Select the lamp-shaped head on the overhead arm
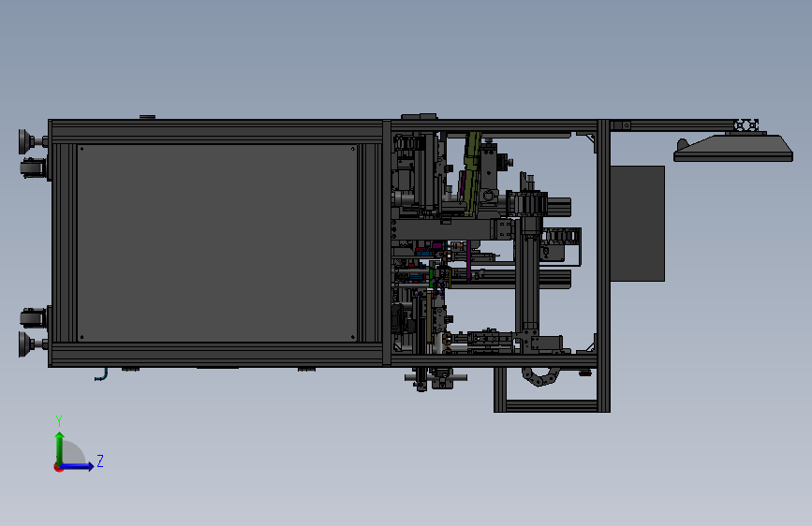Image resolution: width=812 pixels, height=526 pixels. (733, 148)
